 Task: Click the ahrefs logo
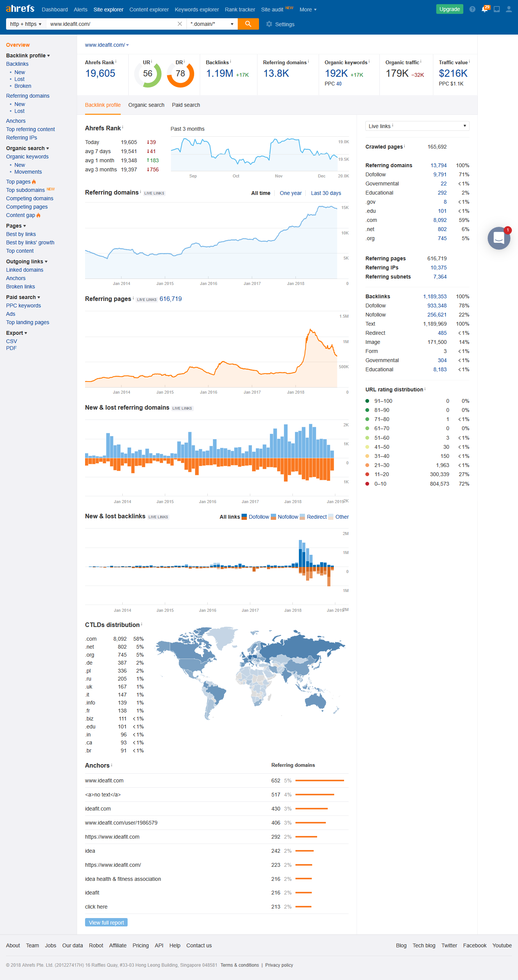(20, 9)
